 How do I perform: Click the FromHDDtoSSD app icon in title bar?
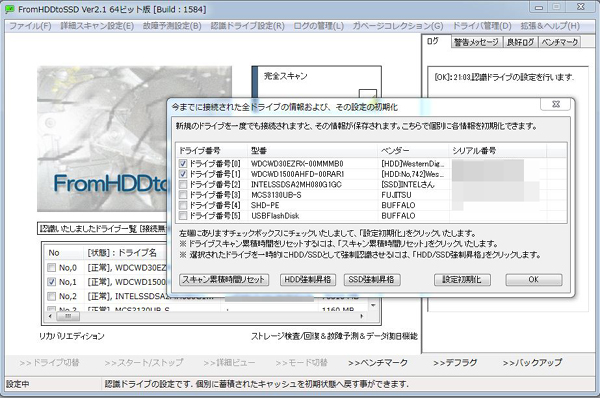click(10, 9)
